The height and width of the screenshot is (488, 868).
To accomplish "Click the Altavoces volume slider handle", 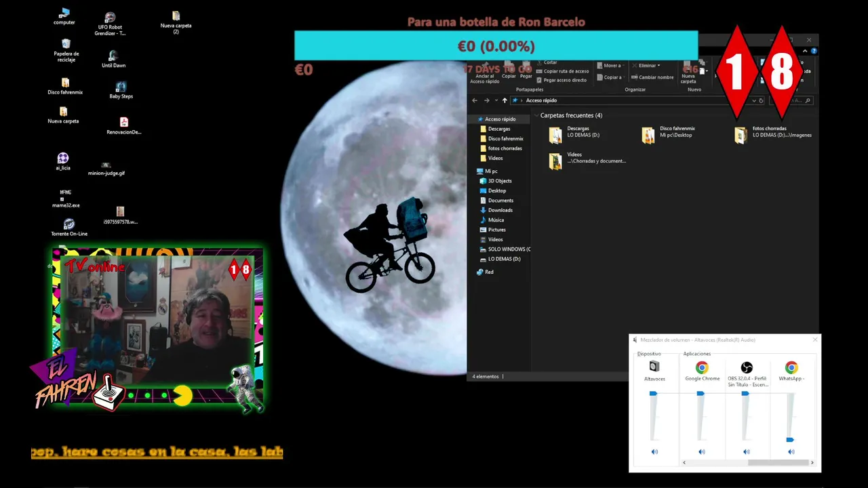I will 653,393.
